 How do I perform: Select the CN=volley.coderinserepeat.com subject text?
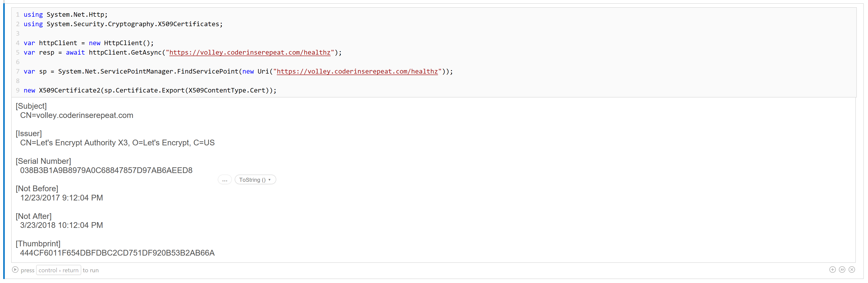[76, 115]
